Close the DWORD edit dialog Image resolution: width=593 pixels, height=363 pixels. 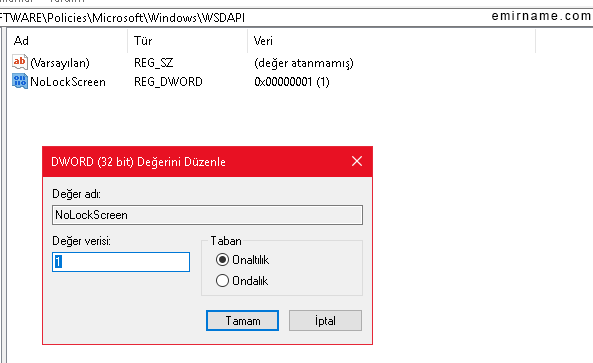pyautogui.click(x=357, y=161)
